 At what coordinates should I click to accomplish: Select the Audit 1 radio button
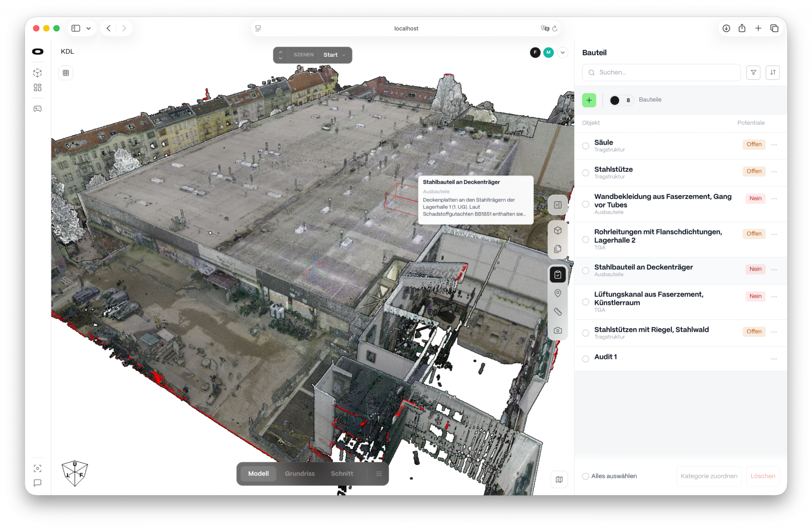point(585,359)
